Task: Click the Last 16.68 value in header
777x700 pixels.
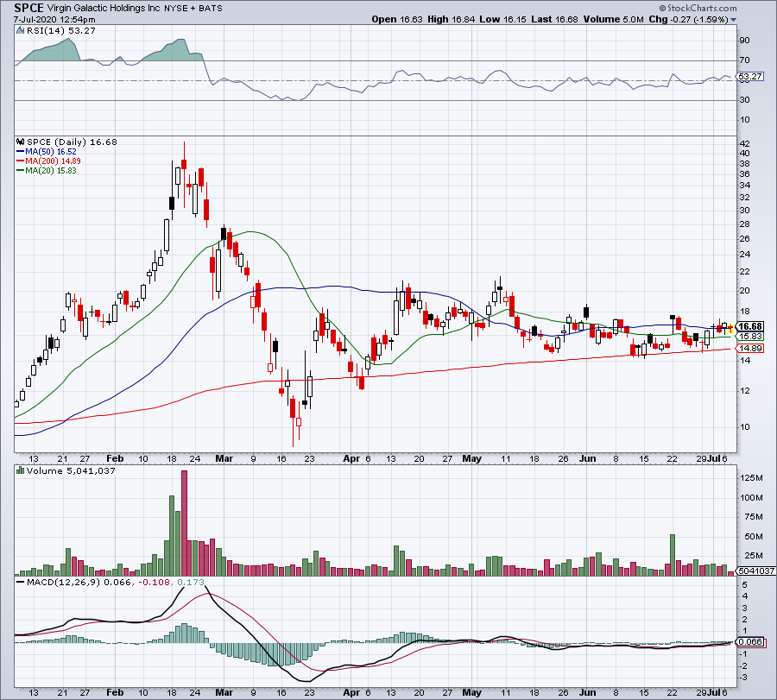Action: pos(554,19)
